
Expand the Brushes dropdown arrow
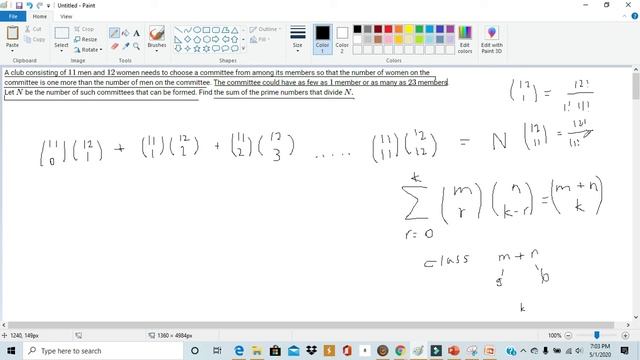click(157, 51)
